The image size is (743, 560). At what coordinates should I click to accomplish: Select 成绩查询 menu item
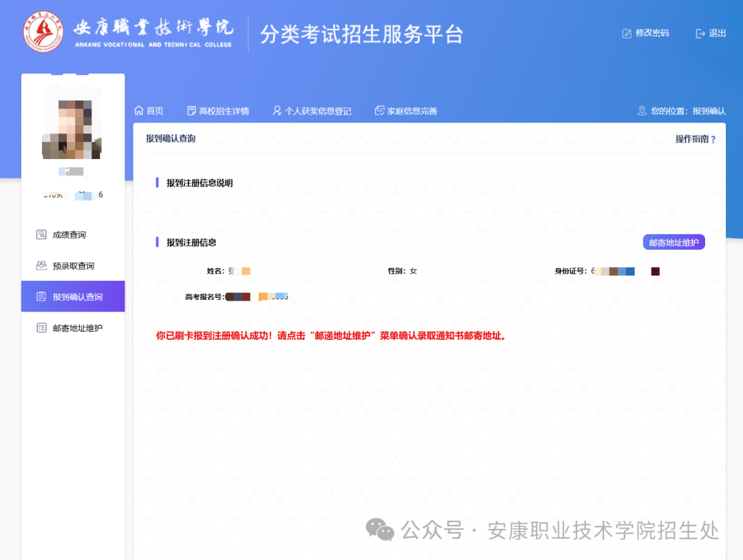click(69, 235)
